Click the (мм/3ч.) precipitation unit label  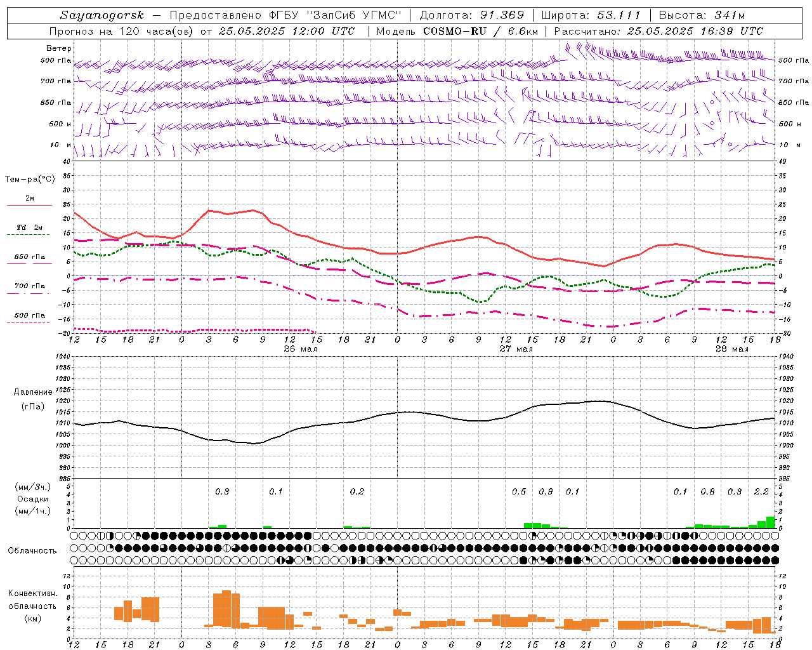pyautogui.click(x=32, y=487)
